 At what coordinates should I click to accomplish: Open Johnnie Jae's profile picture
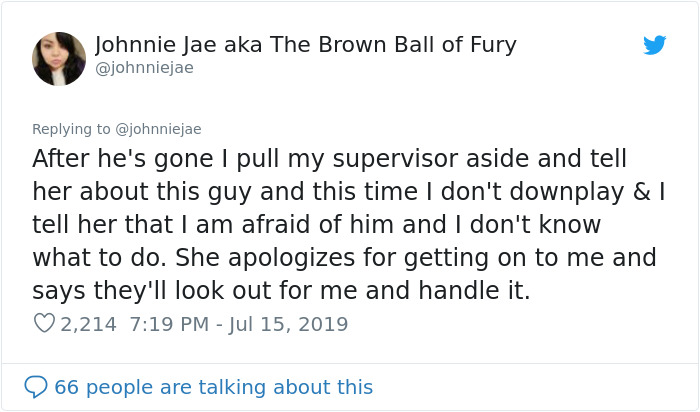(x=59, y=58)
